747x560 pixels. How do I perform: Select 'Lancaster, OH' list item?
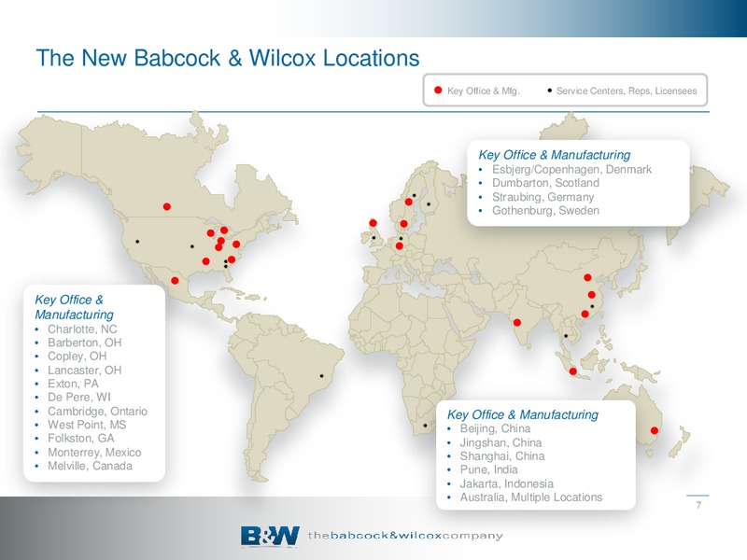84,370
